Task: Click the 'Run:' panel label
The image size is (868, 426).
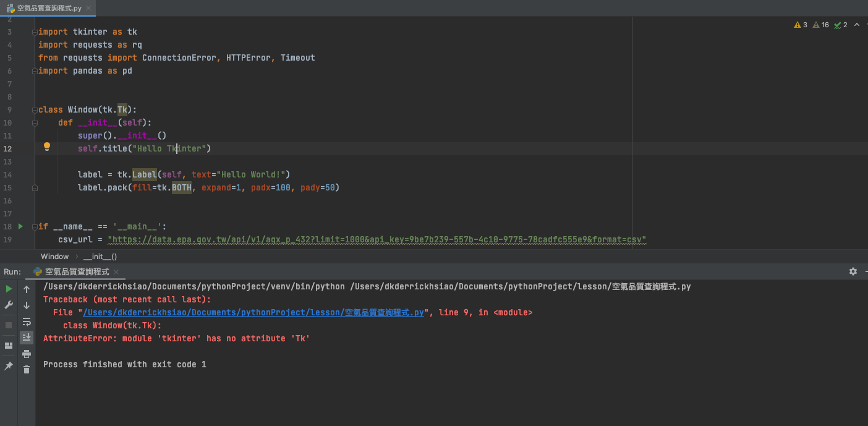Action: (x=12, y=271)
